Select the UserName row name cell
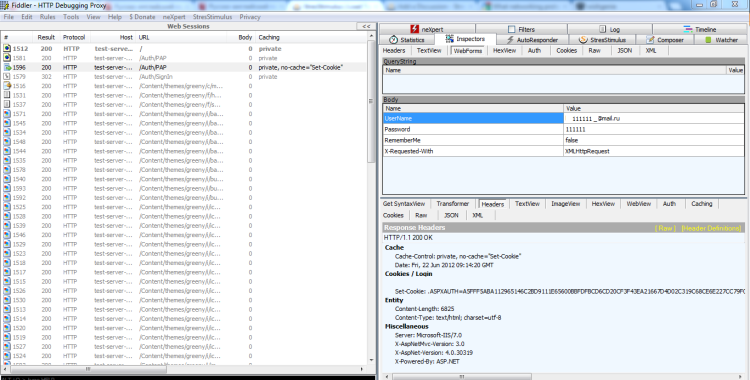The width and height of the screenshot is (750, 380). 474,118
